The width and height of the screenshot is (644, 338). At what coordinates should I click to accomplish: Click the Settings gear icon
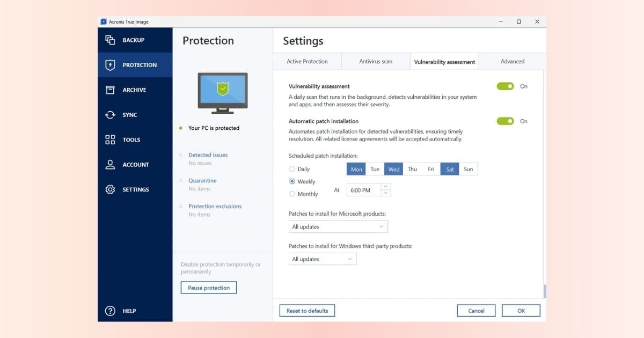coord(110,189)
